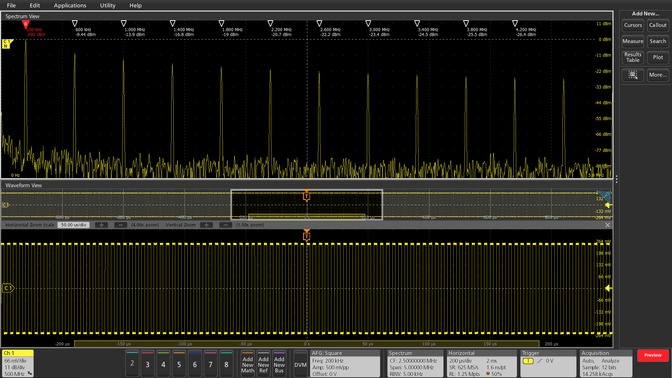
Task: Click the C1 handle in waveform overview
Action: [x=6, y=205]
